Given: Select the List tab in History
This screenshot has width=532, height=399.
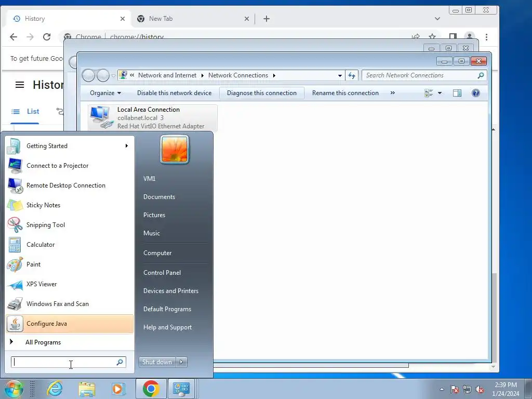Looking at the screenshot, I should click(25, 111).
